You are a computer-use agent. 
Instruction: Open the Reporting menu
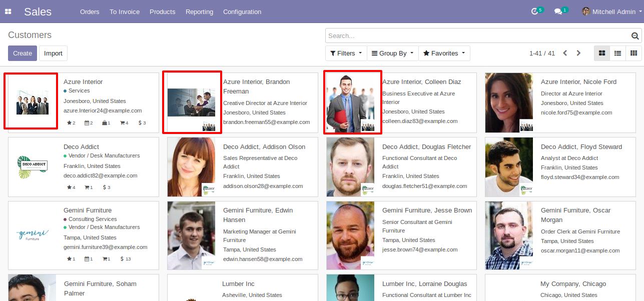click(x=199, y=11)
